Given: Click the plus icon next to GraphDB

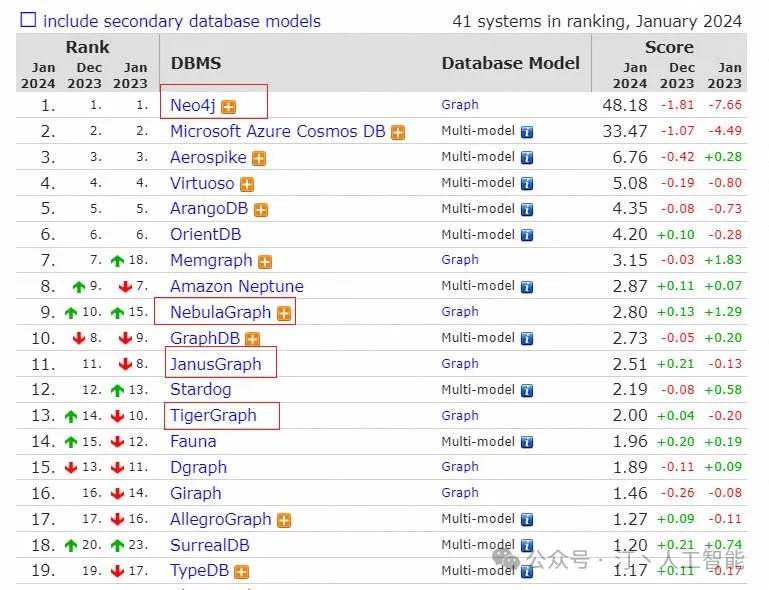Looking at the screenshot, I should pos(252,339).
